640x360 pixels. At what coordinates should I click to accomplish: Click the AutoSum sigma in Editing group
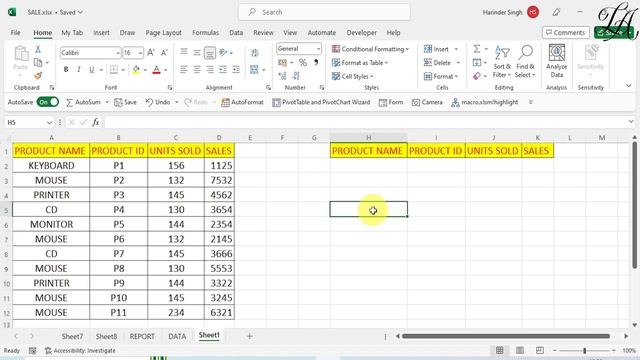pyautogui.click(x=477, y=49)
